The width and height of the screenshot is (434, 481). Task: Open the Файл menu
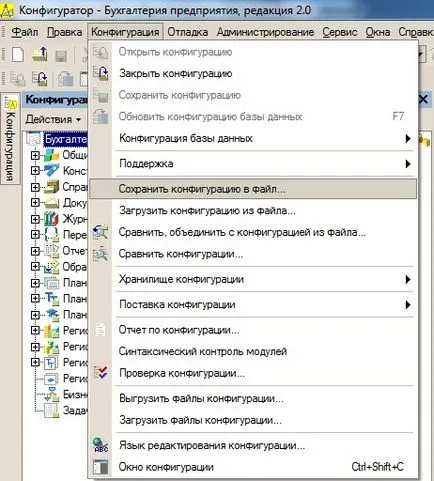(24, 32)
